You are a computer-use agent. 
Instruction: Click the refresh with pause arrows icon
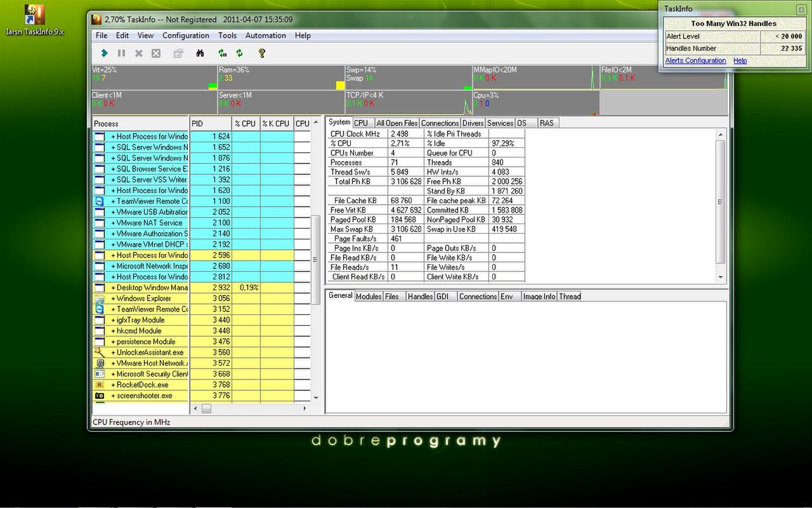(x=223, y=53)
